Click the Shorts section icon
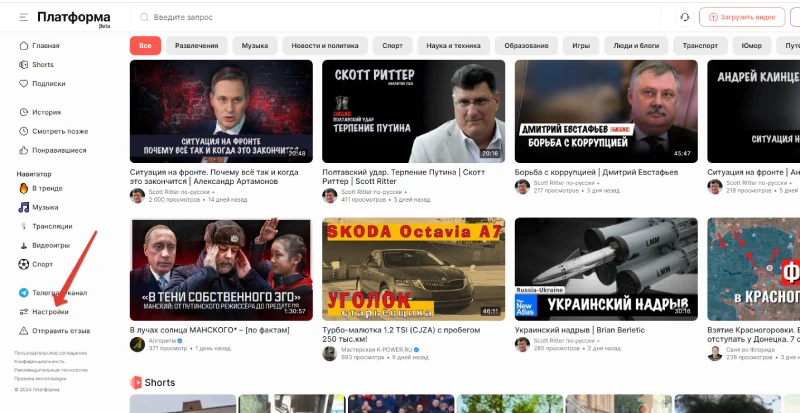The image size is (800, 413). pyautogui.click(x=136, y=382)
